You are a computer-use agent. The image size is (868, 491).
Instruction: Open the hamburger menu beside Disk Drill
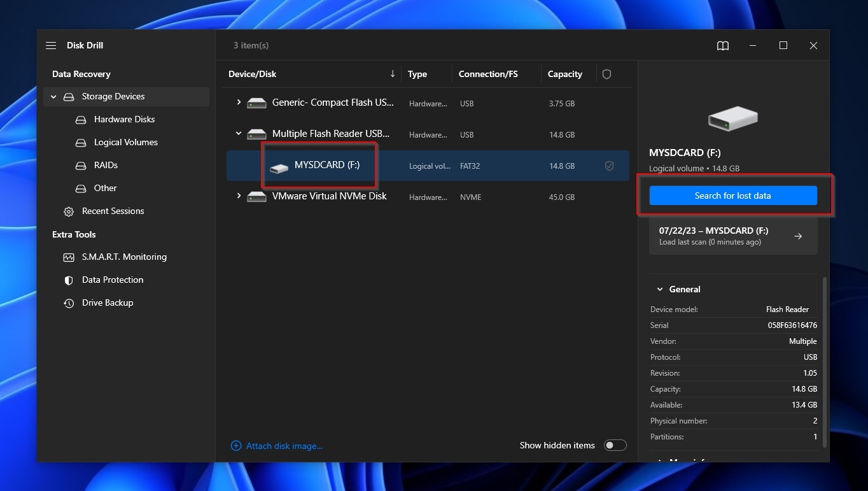point(51,46)
